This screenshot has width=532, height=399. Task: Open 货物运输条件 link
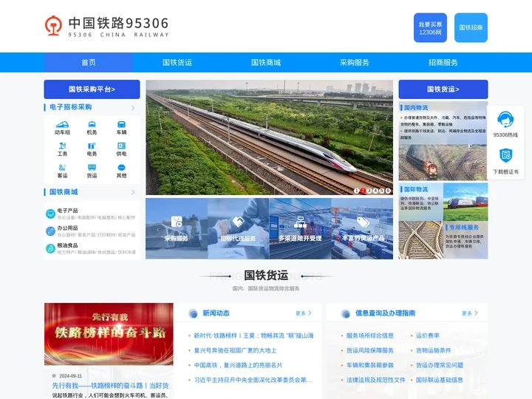point(434,350)
